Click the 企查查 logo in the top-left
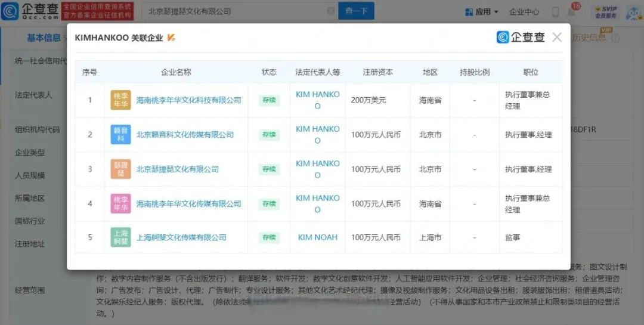 (x=30, y=11)
